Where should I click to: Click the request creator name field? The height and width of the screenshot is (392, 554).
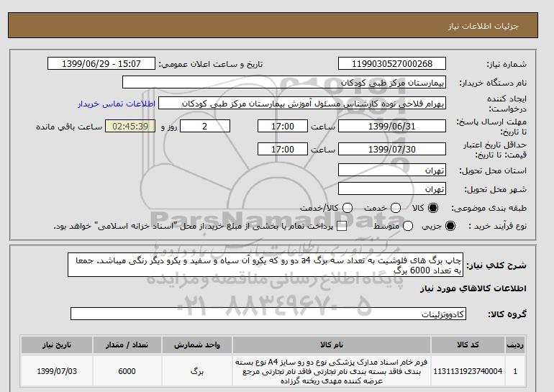coord(302,104)
